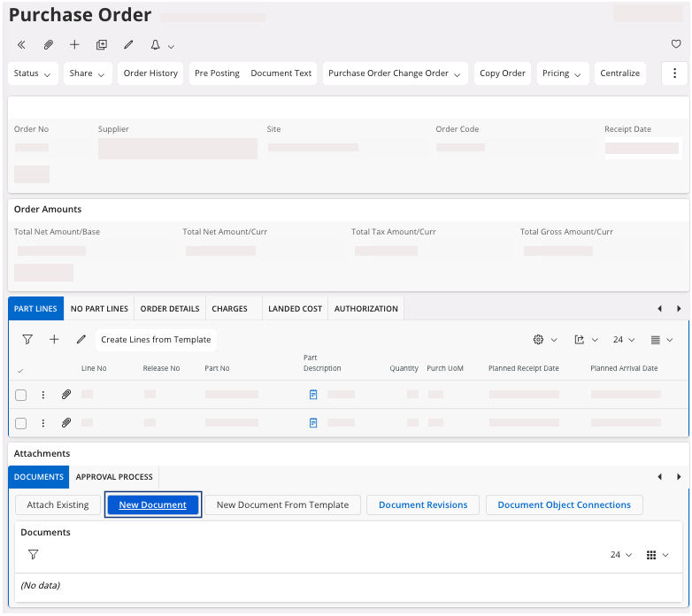Add a new part line with plus icon
692x616 pixels.
[54, 339]
